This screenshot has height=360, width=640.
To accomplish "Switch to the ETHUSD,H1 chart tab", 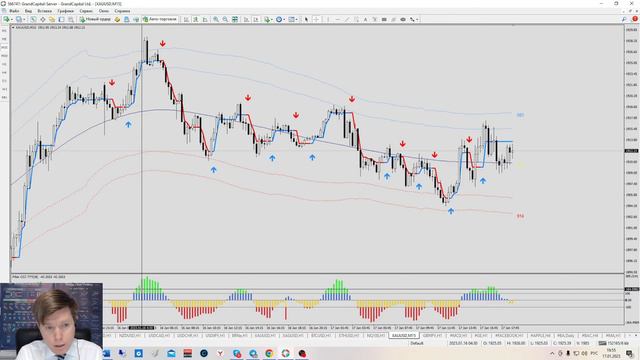I will (x=349, y=336).
